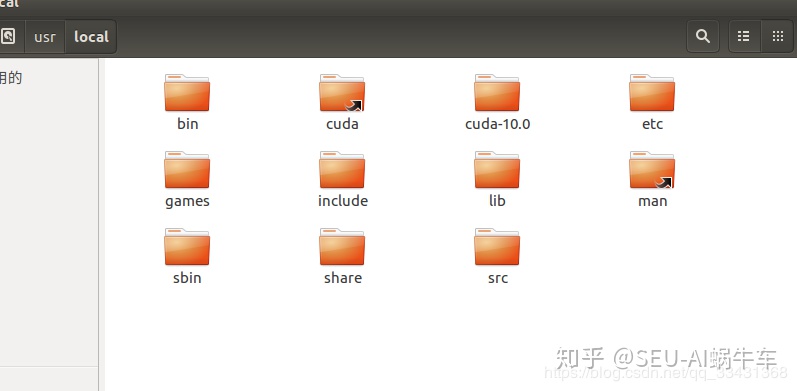Click the "games" folder label
The image size is (797, 391).
pyautogui.click(x=187, y=201)
